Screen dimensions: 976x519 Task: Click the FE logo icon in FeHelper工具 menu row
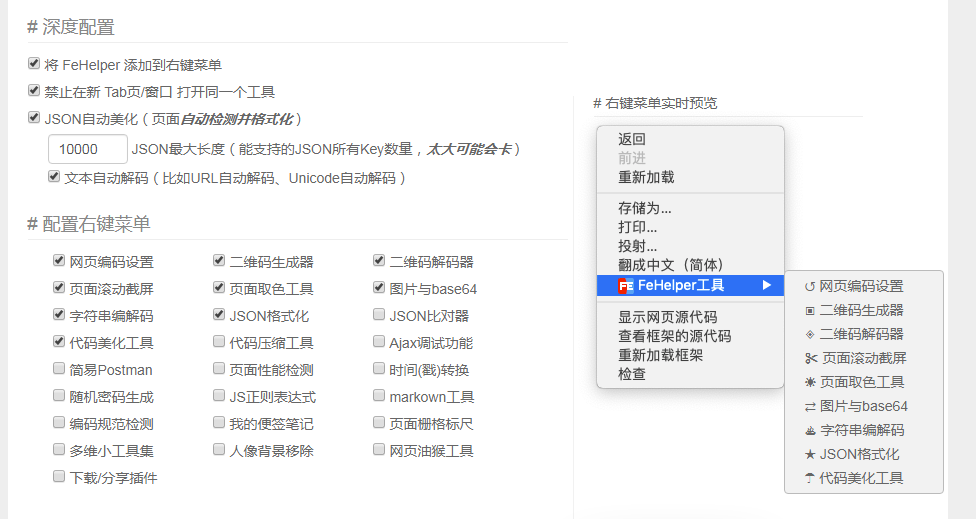[x=626, y=286]
